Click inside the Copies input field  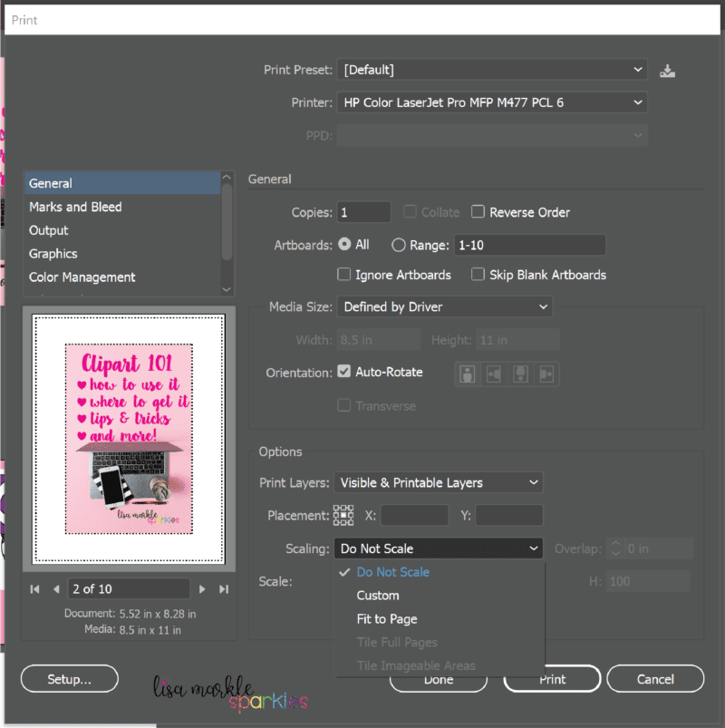(363, 211)
